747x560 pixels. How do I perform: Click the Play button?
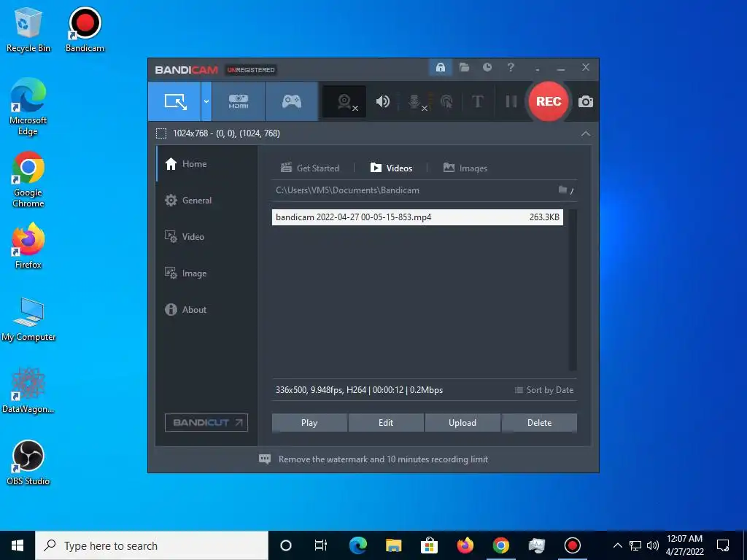(309, 423)
